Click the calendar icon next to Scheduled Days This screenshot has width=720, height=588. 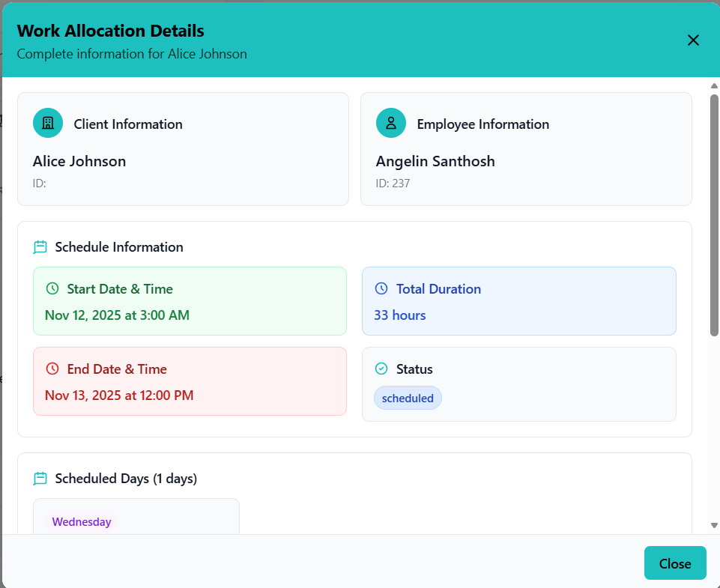click(40, 479)
